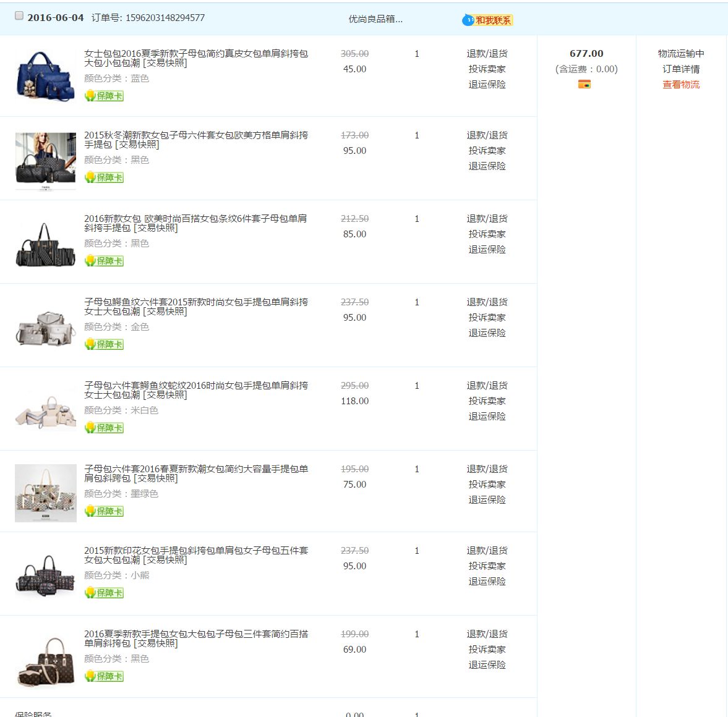Click 投诉卖家 for the 45.00 blue bag
Viewport: 728px width, 717px height.
click(487, 69)
